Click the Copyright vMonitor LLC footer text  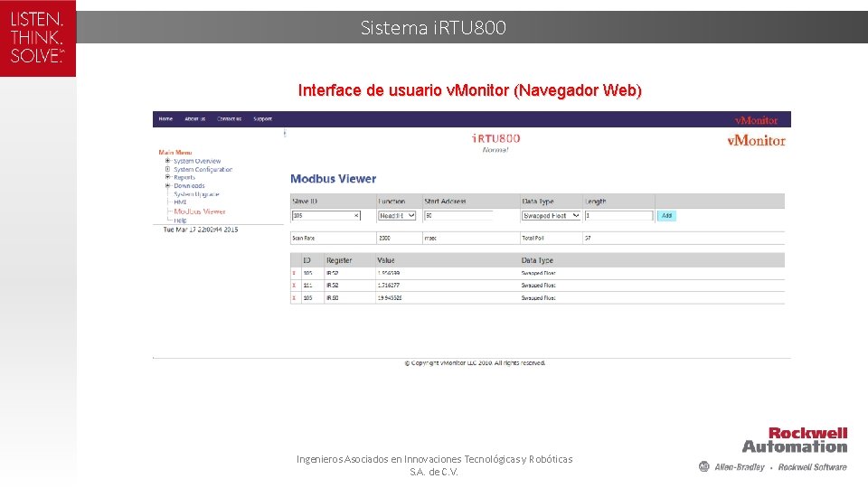tap(475, 363)
